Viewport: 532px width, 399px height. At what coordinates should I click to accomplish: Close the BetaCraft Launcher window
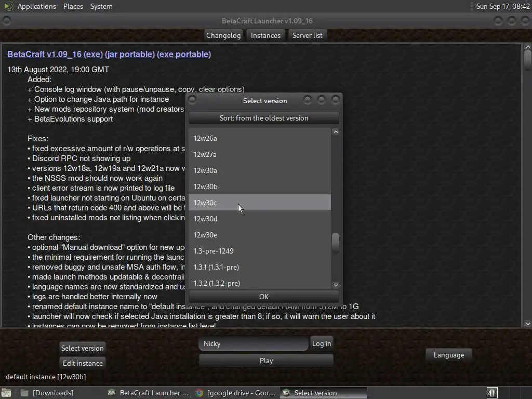pyautogui.click(x=525, y=21)
